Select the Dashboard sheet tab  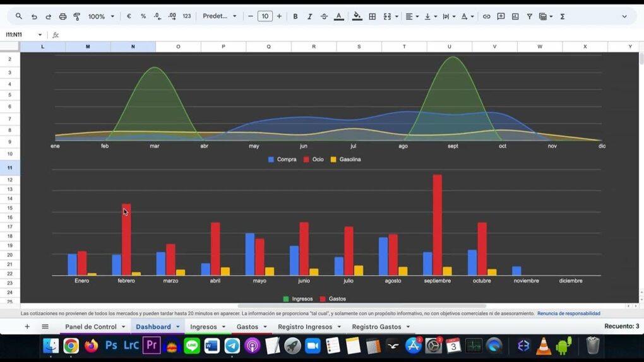click(x=153, y=327)
